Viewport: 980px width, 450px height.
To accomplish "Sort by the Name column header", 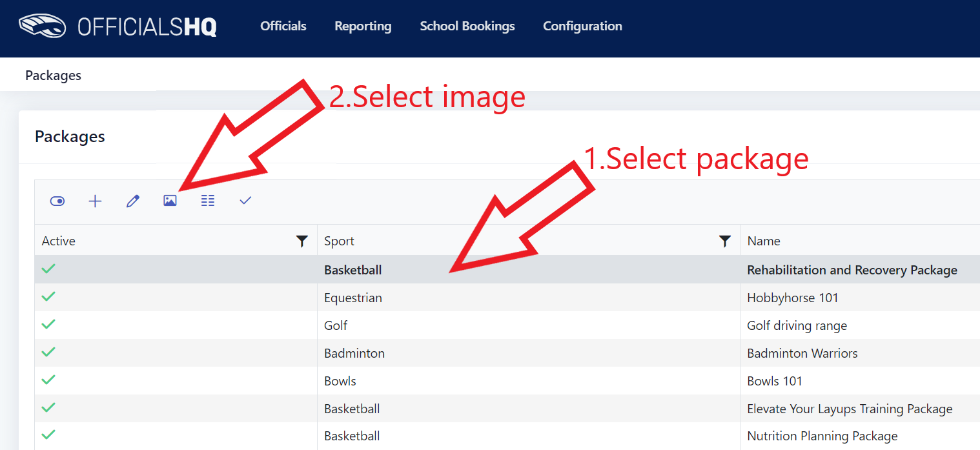I will click(x=764, y=241).
